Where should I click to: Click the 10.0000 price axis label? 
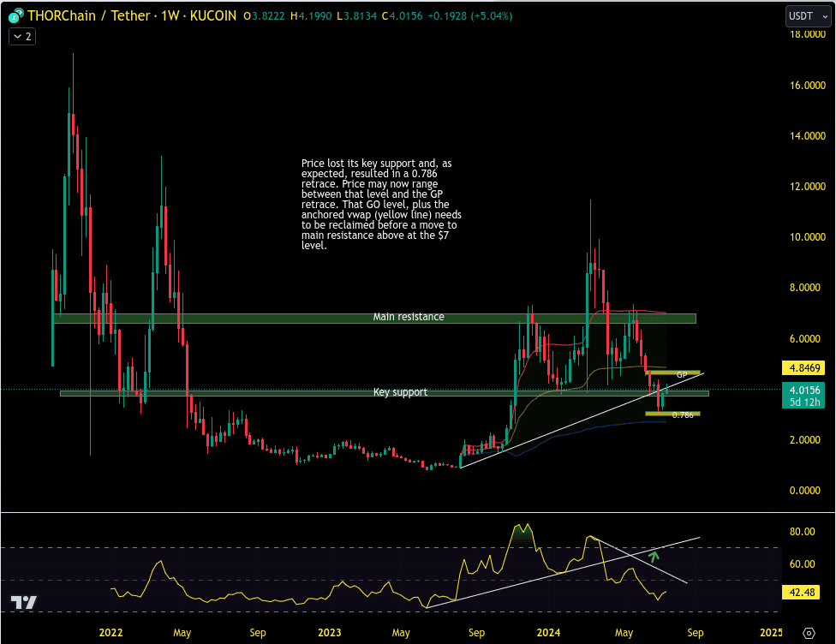807,236
